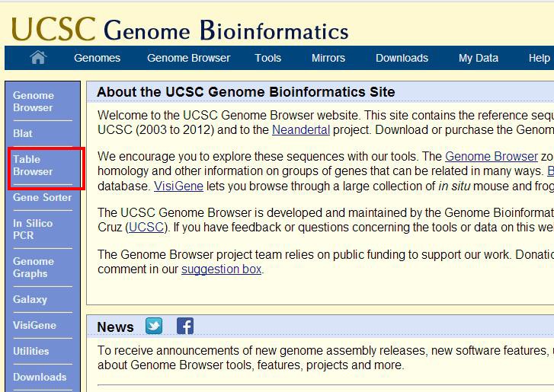The height and width of the screenshot is (392, 554).
Task: Click the home icon in navigation bar
Action: point(38,58)
